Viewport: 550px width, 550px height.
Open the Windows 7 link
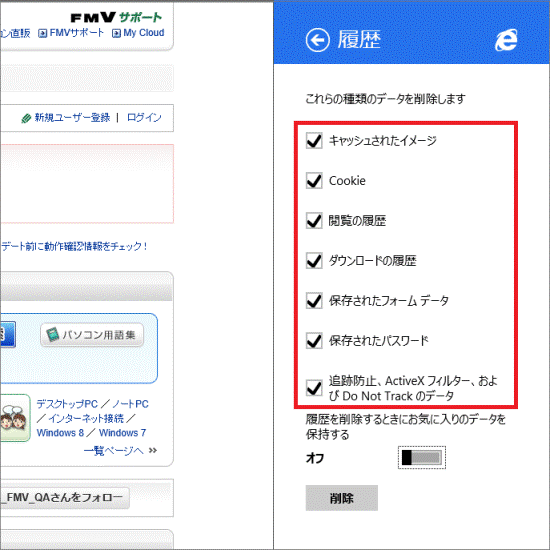click(122, 433)
